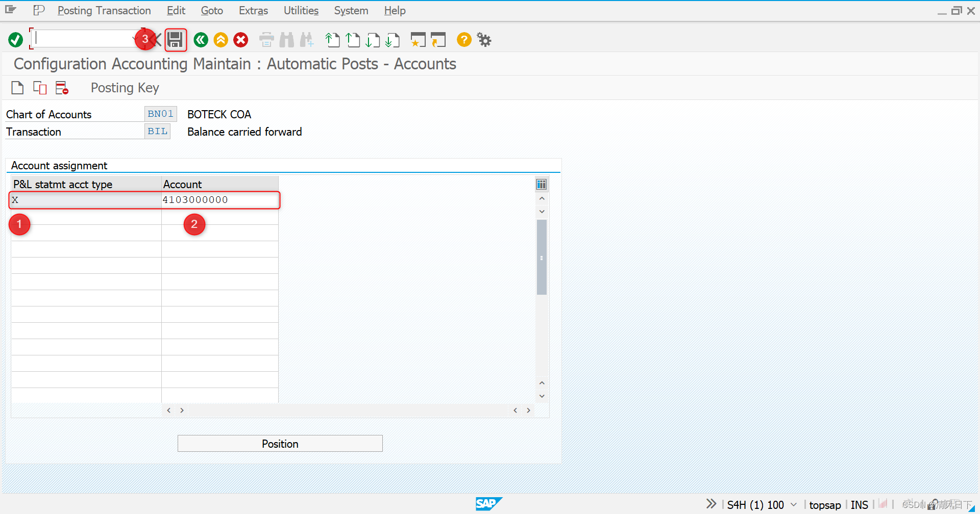Click the Delete row icon
The height and width of the screenshot is (514, 980).
pos(62,88)
